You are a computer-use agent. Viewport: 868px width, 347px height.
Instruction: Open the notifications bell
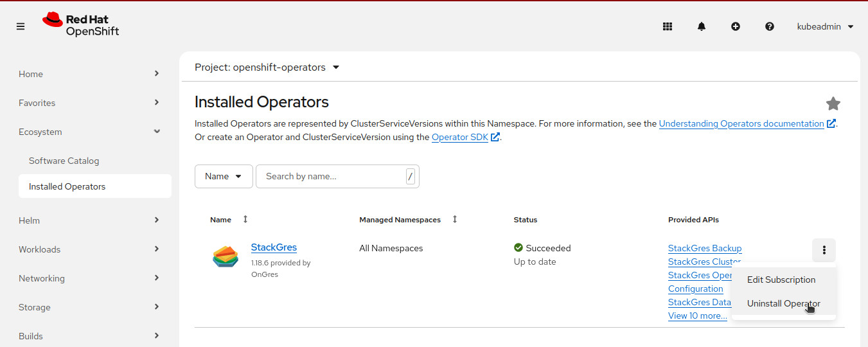pyautogui.click(x=702, y=26)
